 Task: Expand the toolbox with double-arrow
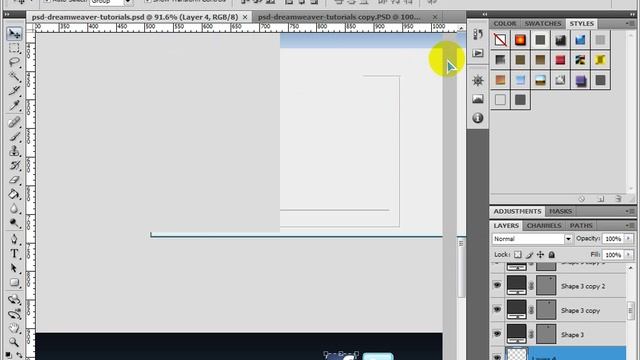pyautogui.click(x=7, y=14)
